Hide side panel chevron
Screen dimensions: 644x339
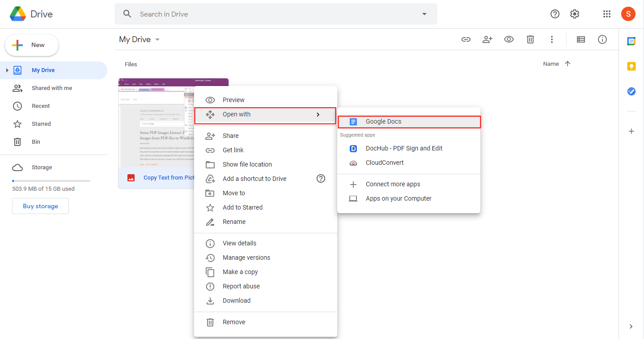(631, 326)
